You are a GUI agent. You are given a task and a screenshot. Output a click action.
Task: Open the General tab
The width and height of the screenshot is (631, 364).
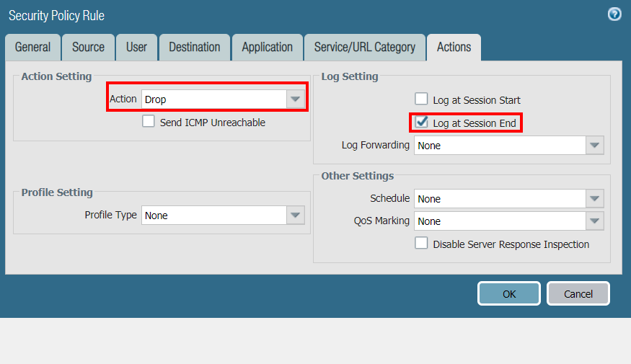click(32, 47)
